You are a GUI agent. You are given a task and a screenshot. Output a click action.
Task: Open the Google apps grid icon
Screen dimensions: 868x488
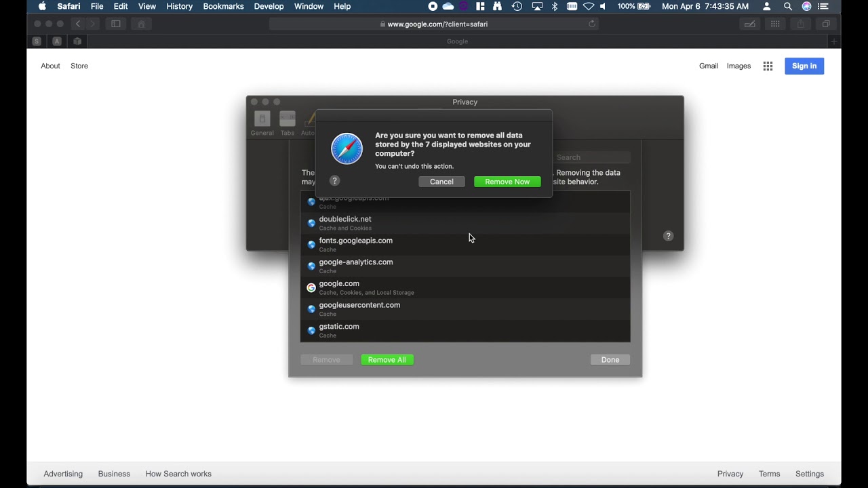pos(768,66)
